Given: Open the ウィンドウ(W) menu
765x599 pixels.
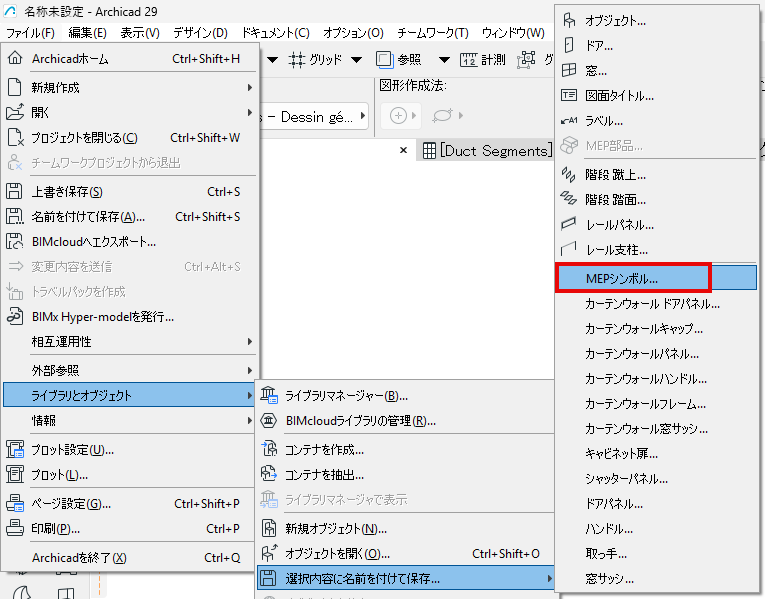Looking at the screenshot, I should 513,33.
